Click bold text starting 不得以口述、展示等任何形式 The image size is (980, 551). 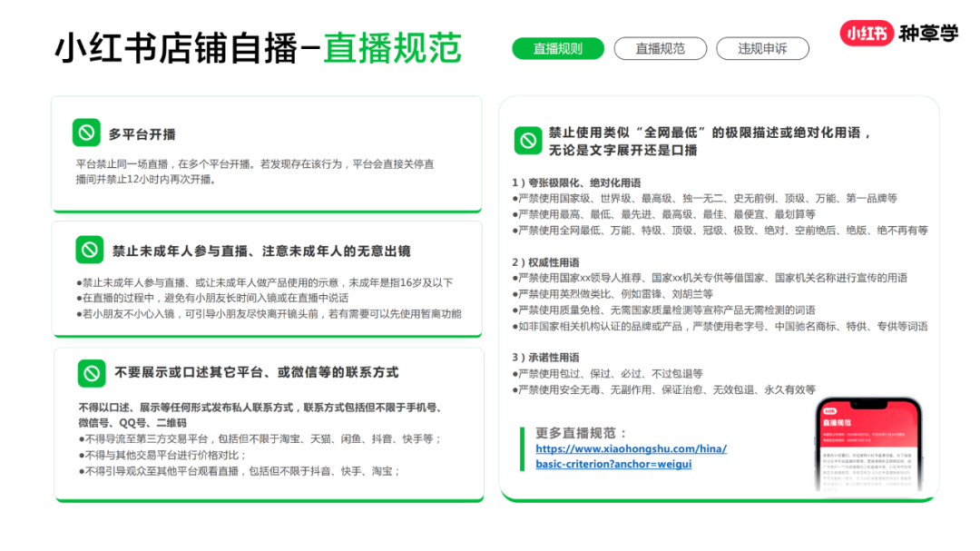tap(260, 415)
